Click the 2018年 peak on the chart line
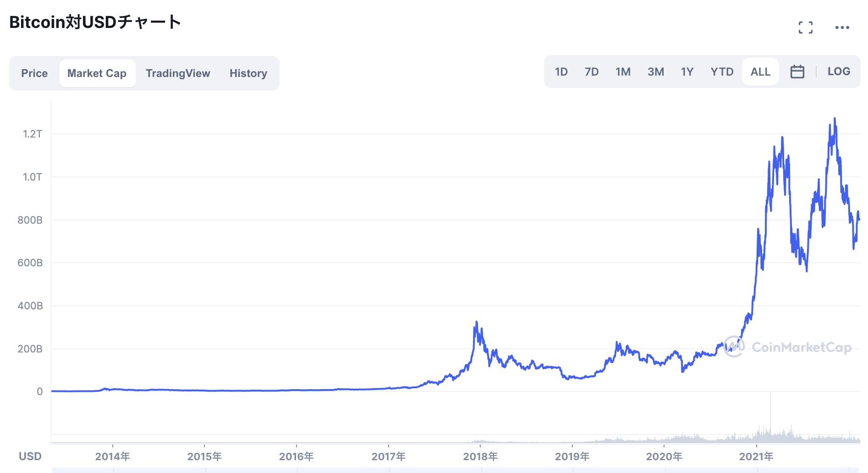This screenshot has width=868, height=473. (x=476, y=322)
